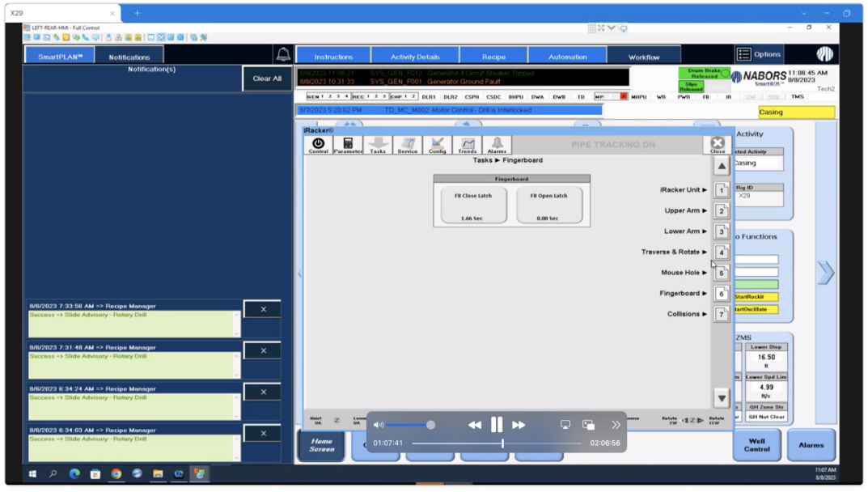Click yellow Casing activity field
The width and height of the screenshot is (868, 492).
click(796, 112)
